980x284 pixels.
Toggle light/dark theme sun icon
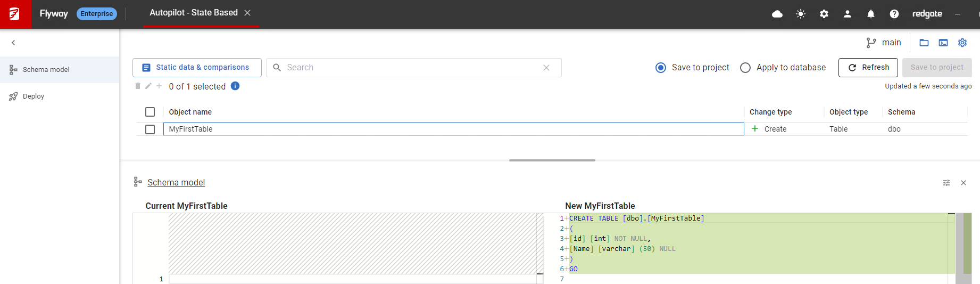[x=801, y=14]
